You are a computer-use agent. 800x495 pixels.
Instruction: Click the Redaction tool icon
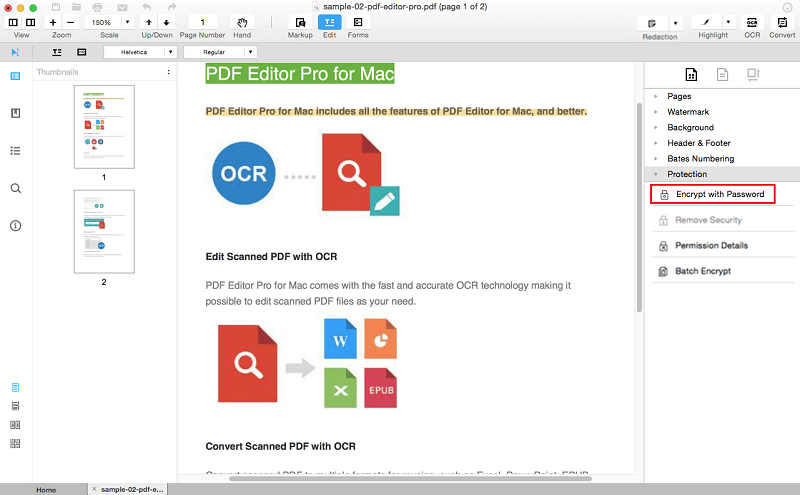coord(652,23)
